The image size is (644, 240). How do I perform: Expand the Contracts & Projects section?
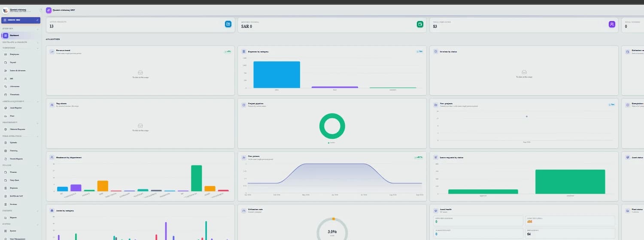pyautogui.click(x=38, y=42)
